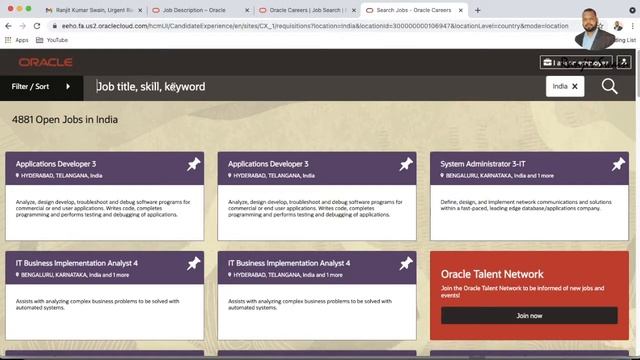640x360 pixels.
Task: Pin the second Applications Developer 3 job card
Action: pos(406,164)
